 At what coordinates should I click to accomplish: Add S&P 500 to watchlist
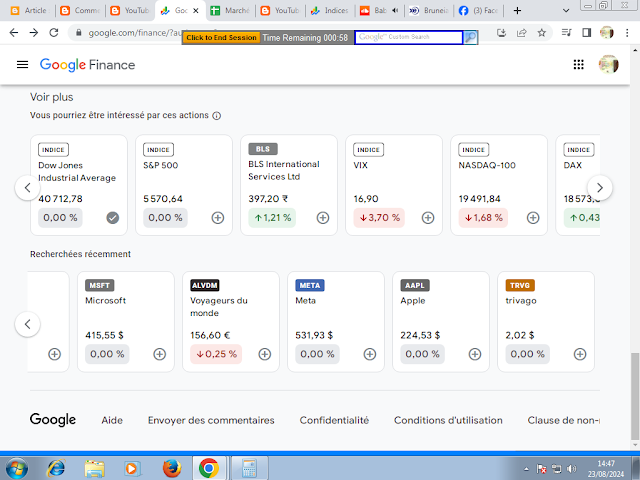[x=218, y=218]
